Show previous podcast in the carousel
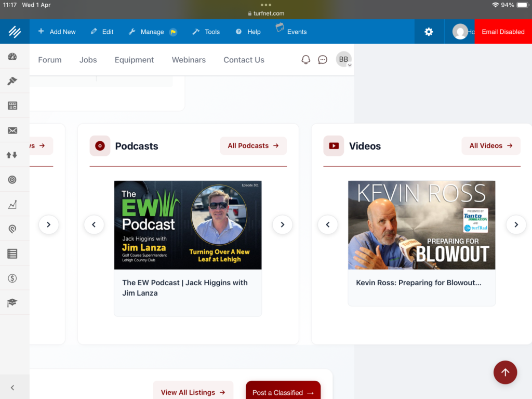This screenshot has height=399, width=532. pos(94,224)
